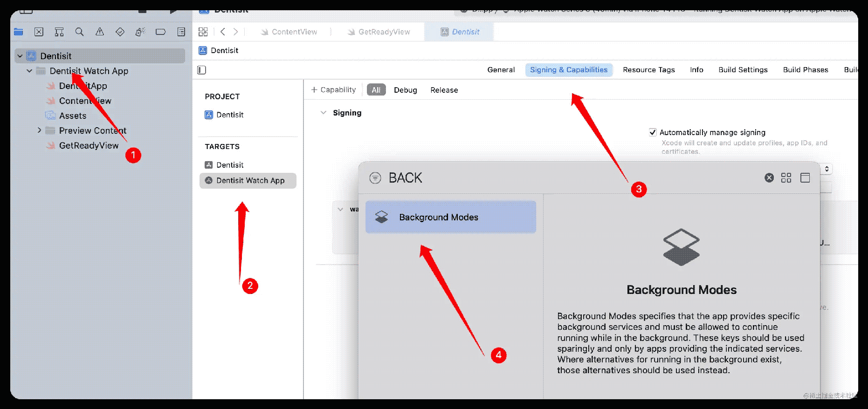The height and width of the screenshot is (409, 868).
Task: Open the Build Settings tab
Action: [743, 70]
